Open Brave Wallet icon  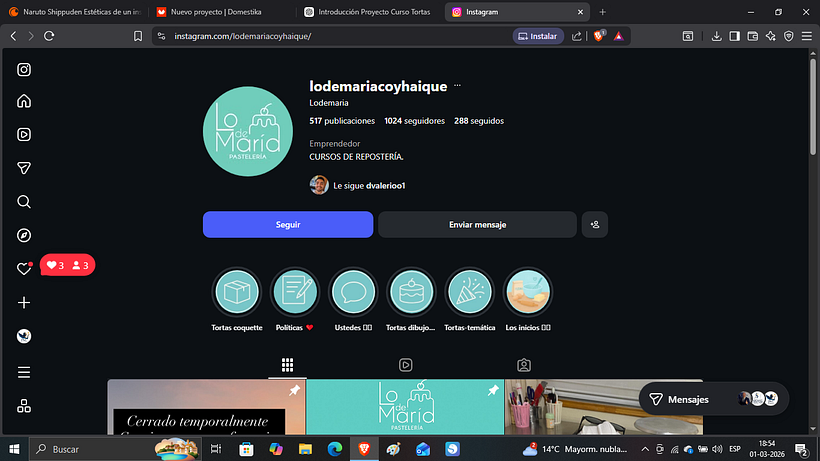[x=753, y=36]
